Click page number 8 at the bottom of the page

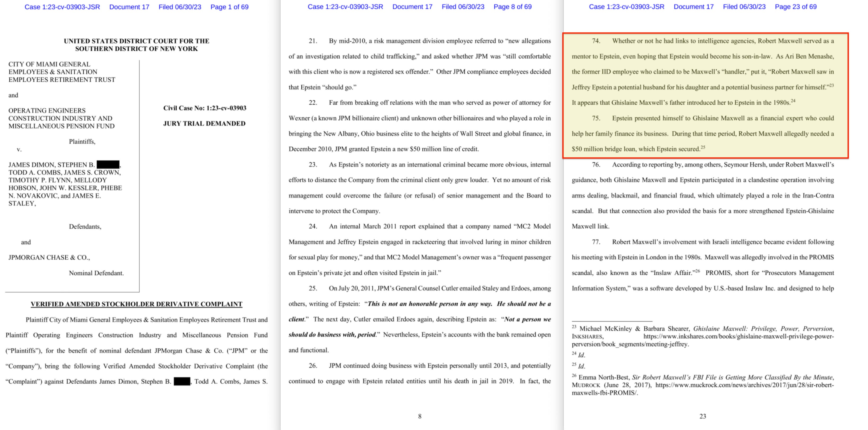419,416
